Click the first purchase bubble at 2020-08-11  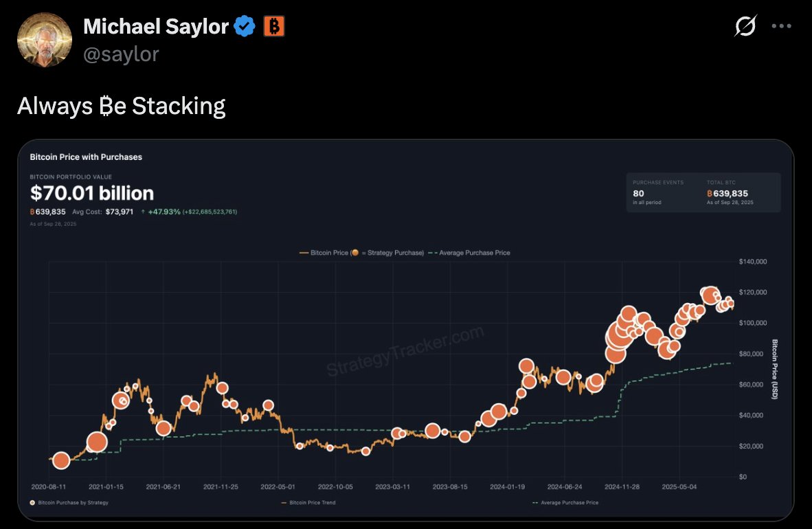click(61, 461)
